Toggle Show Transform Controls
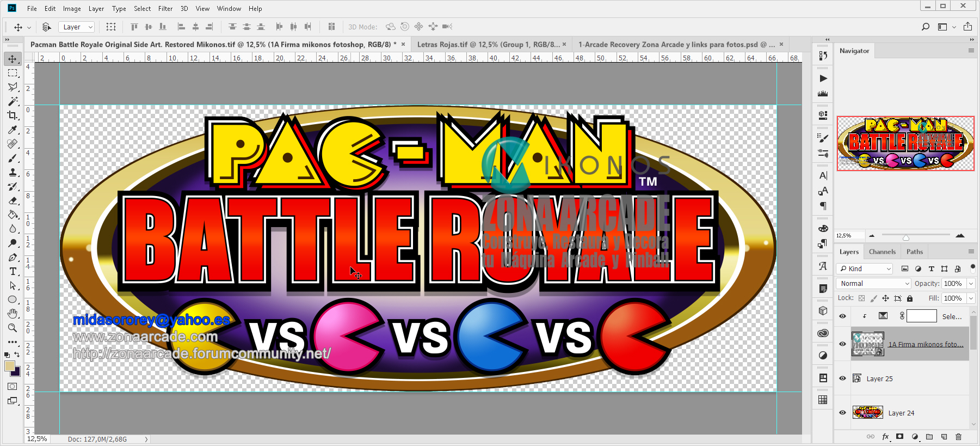 pyautogui.click(x=111, y=27)
